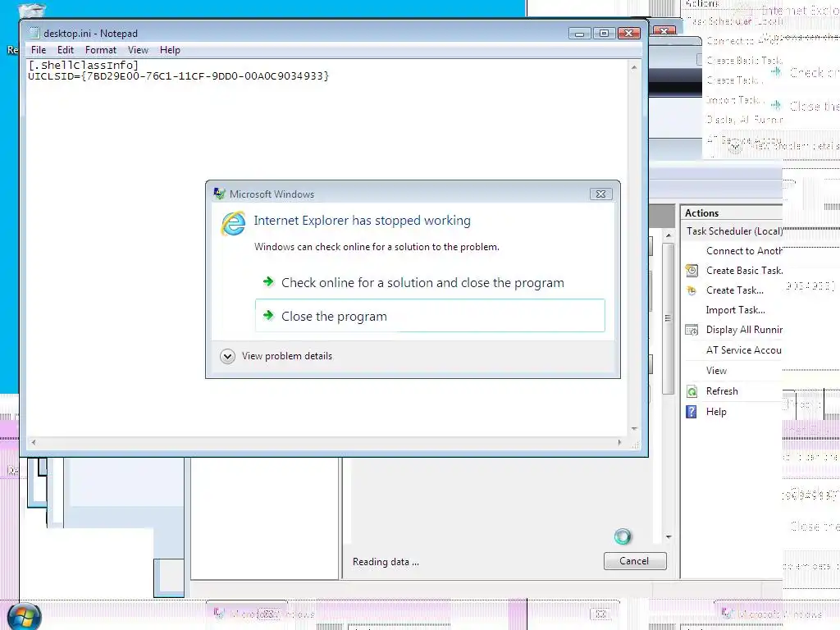Screen dimensions: 840x630
Task: Open the Format menu in Notepad
Action: click(x=101, y=50)
